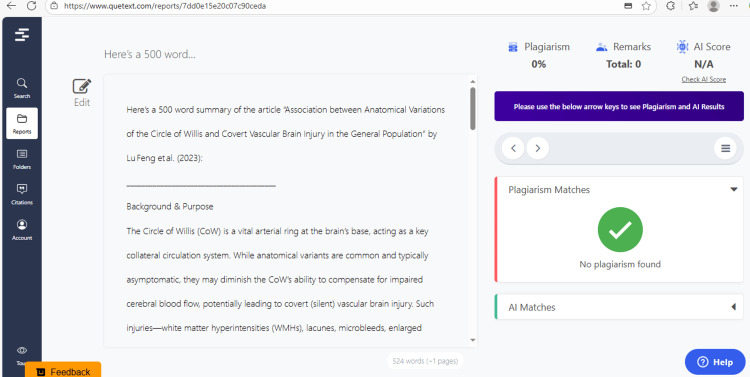Expand the AI Matches panel
The image size is (750, 377).
734,307
